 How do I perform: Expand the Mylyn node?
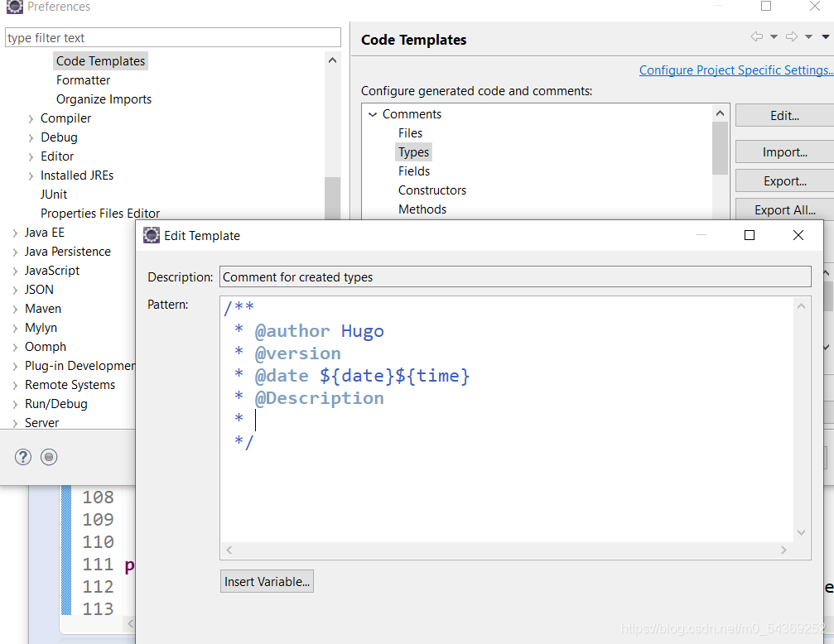pos(15,329)
